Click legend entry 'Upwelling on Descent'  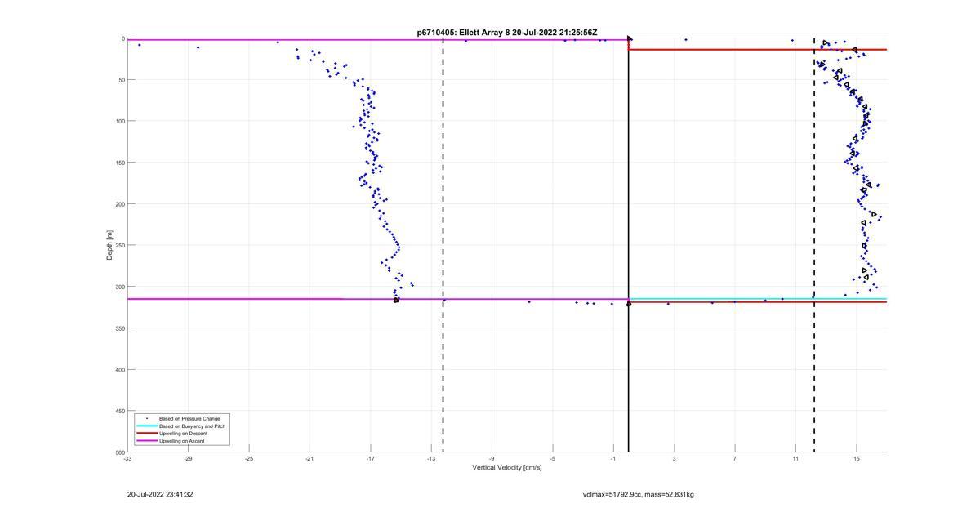click(183, 434)
